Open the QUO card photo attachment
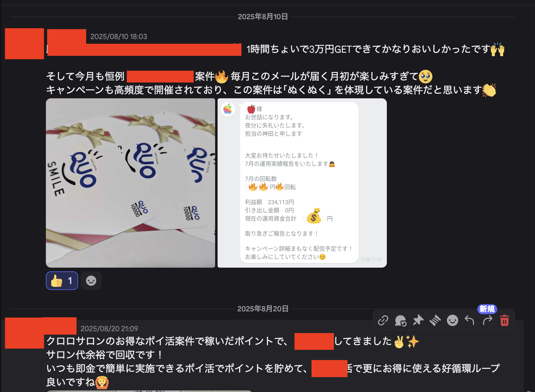 tap(130, 183)
